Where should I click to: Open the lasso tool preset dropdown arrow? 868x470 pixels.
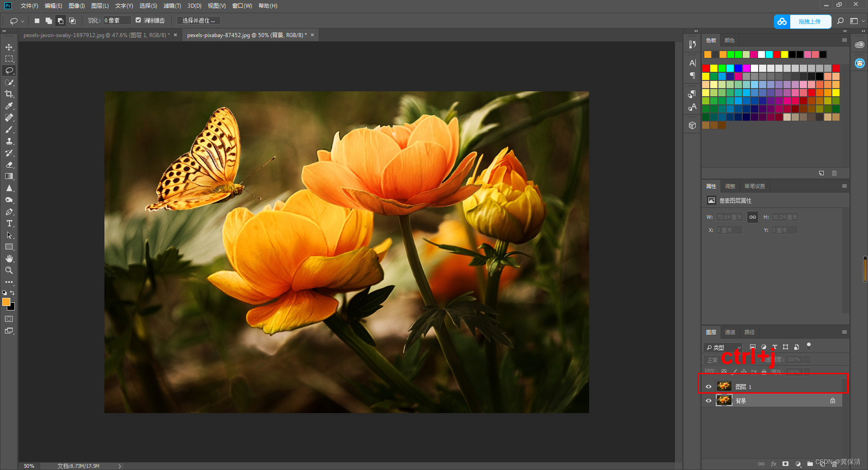point(23,21)
